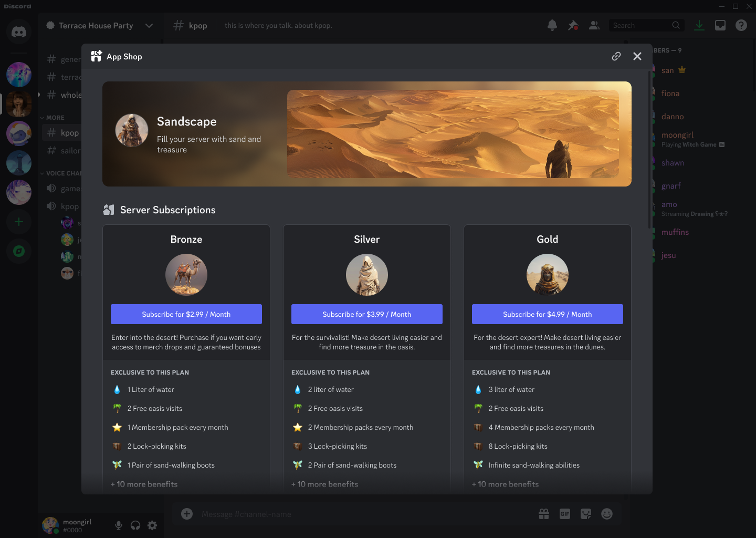Image resolution: width=756 pixels, height=538 pixels.
Task: Open the App Shop share link icon
Action: pyautogui.click(x=616, y=56)
